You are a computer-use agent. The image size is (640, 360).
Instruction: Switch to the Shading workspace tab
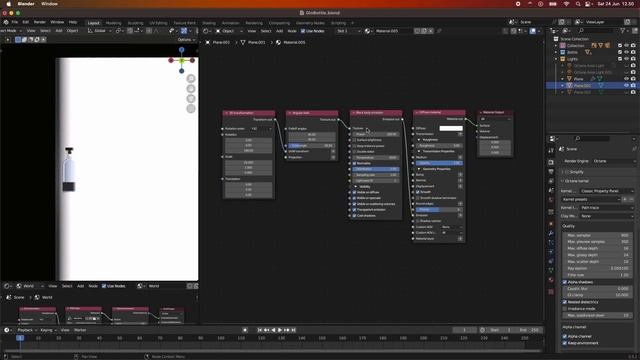[x=209, y=23]
